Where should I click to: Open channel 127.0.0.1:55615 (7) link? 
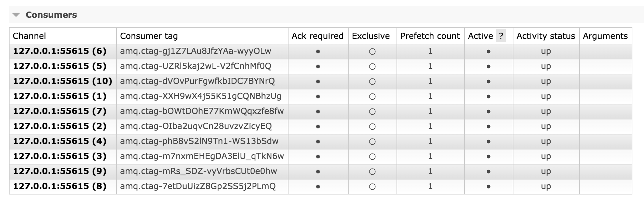[60, 111]
